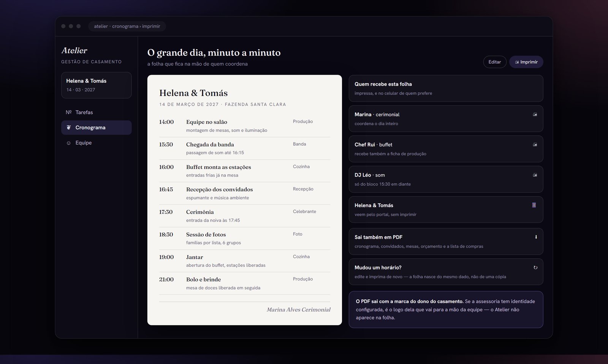Select the Helena & Tomás wedding card in sidebar

coord(97,85)
